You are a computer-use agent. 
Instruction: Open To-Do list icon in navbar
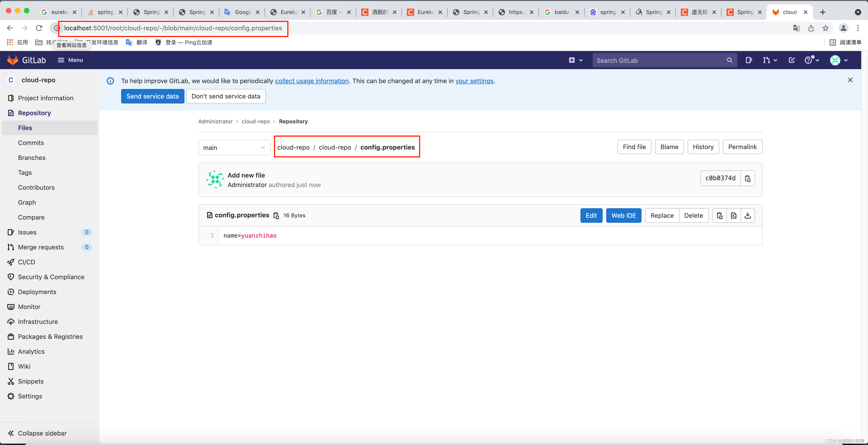[x=792, y=60]
